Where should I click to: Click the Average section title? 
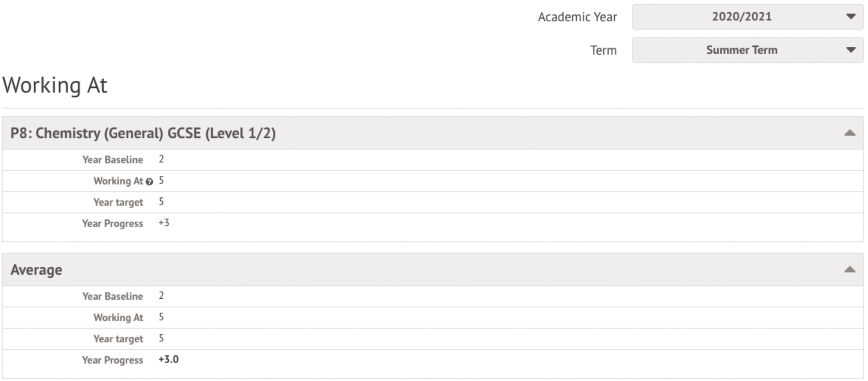point(36,270)
